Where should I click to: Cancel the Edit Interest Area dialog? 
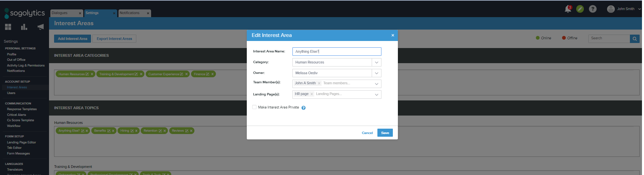click(x=367, y=133)
